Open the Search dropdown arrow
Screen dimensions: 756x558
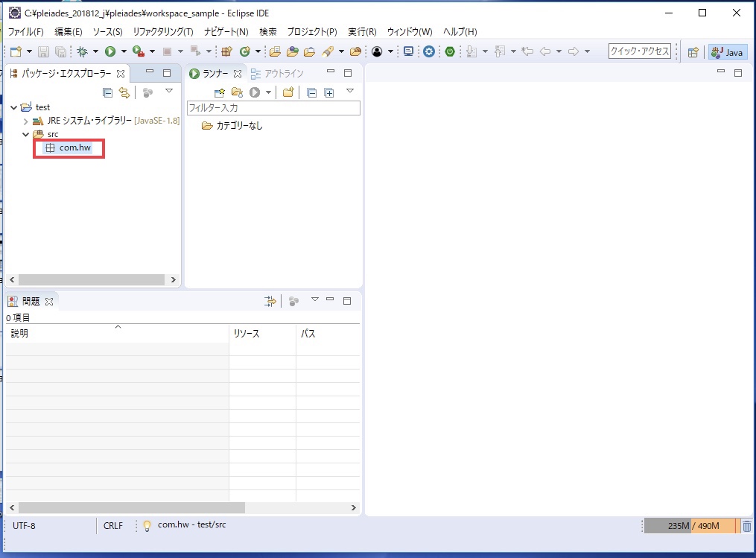[341, 51]
